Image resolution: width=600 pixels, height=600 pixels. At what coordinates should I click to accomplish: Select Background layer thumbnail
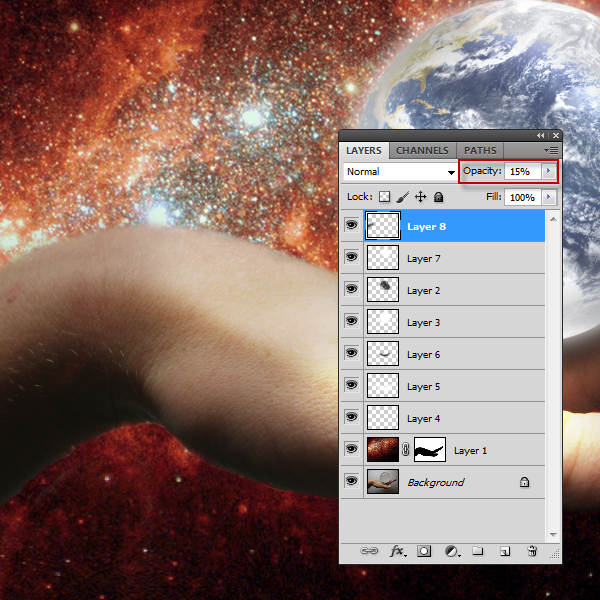click(383, 481)
